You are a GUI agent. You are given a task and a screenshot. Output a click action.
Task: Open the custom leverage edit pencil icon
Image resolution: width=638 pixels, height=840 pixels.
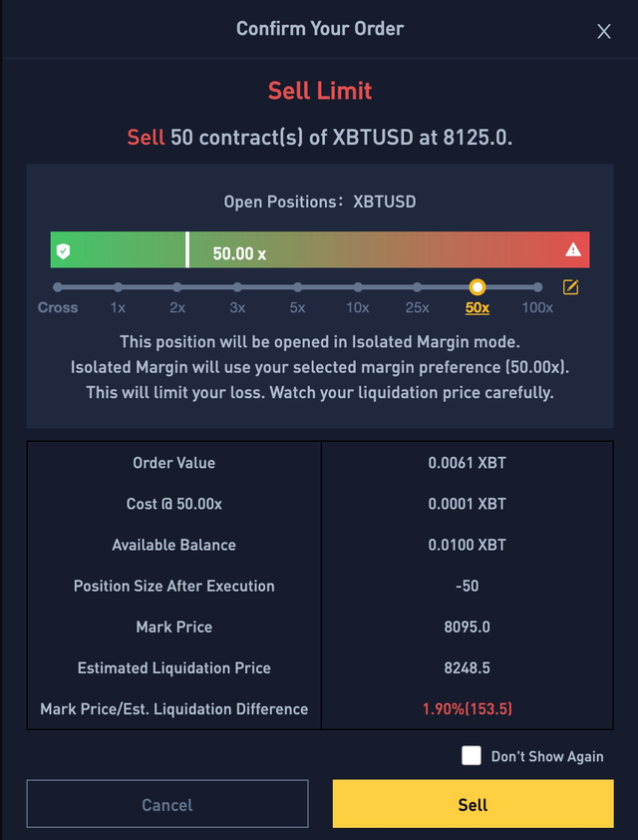point(571,287)
